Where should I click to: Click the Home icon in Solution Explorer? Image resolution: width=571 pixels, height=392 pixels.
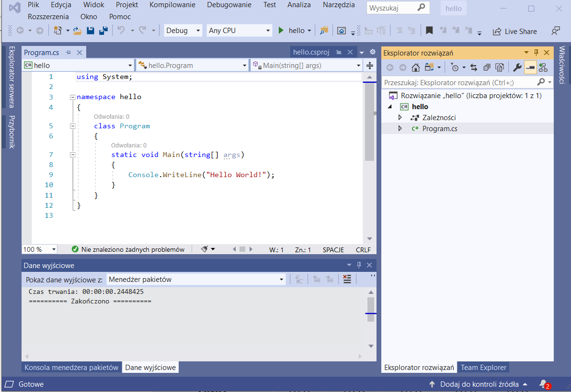(x=415, y=67)
